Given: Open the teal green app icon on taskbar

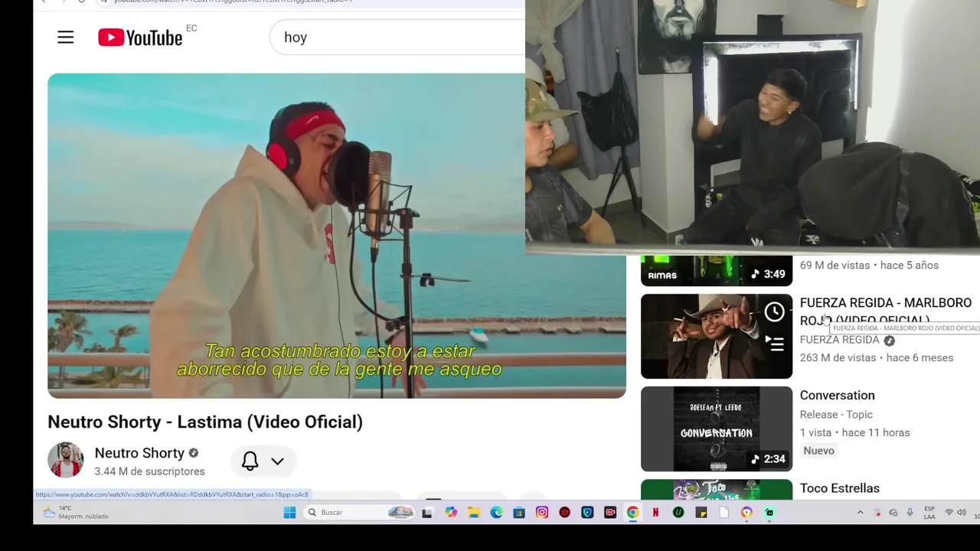Looking at the screenshot, I should point(769,513).
